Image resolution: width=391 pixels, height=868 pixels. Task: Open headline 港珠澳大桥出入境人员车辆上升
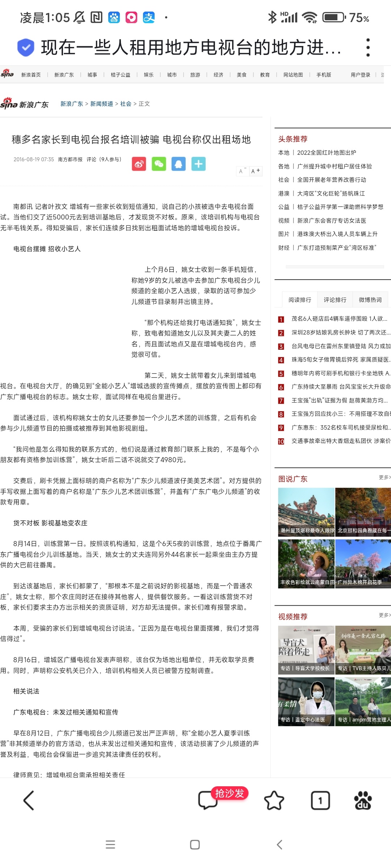click(337, 234)
